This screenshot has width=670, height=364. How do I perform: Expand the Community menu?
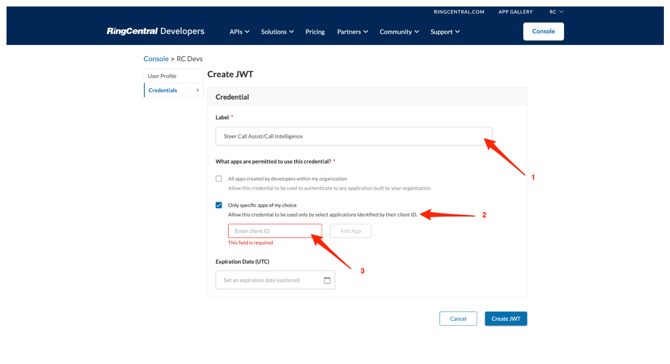point(399,32)
